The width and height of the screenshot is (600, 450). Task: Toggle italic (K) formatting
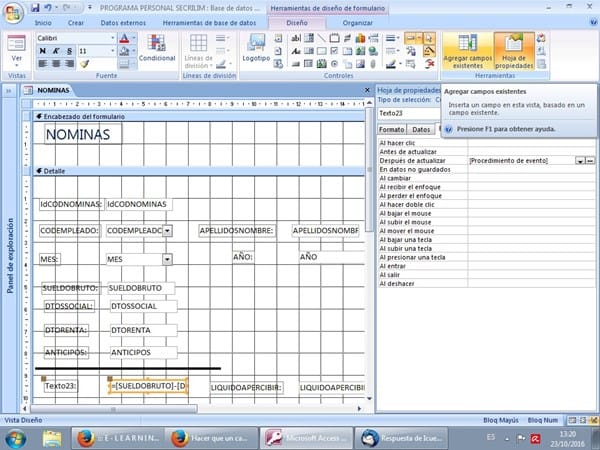[56, 51]
